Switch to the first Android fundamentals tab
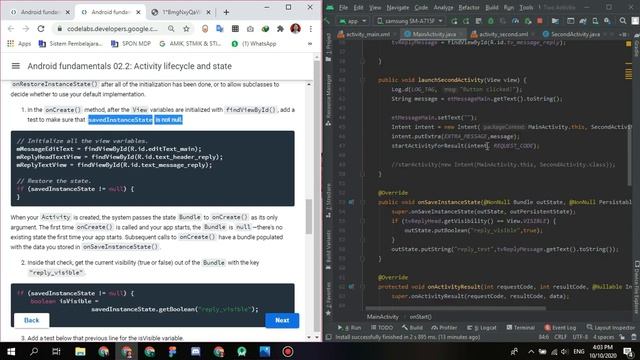This screenshot has height=360, width=640. [39, 12]
